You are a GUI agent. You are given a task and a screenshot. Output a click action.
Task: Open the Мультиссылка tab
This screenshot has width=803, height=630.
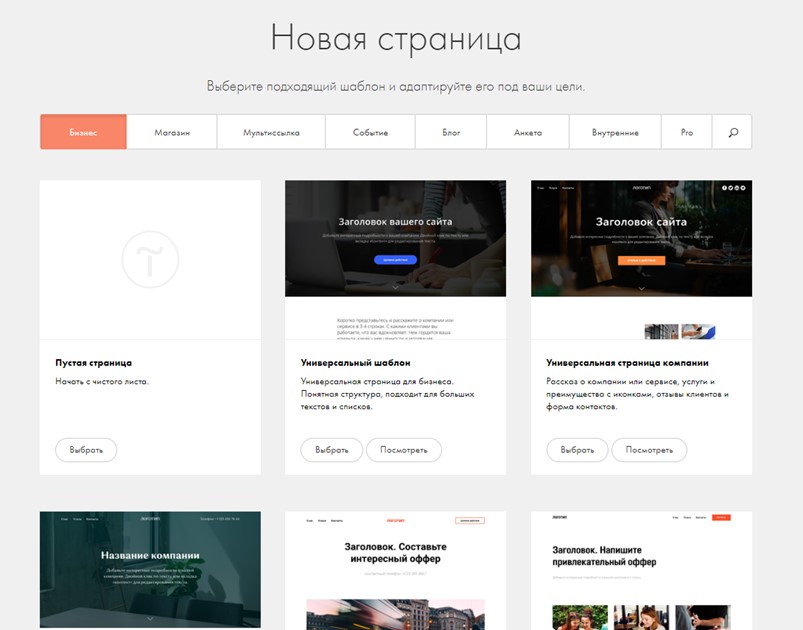[x=271, y=132]
